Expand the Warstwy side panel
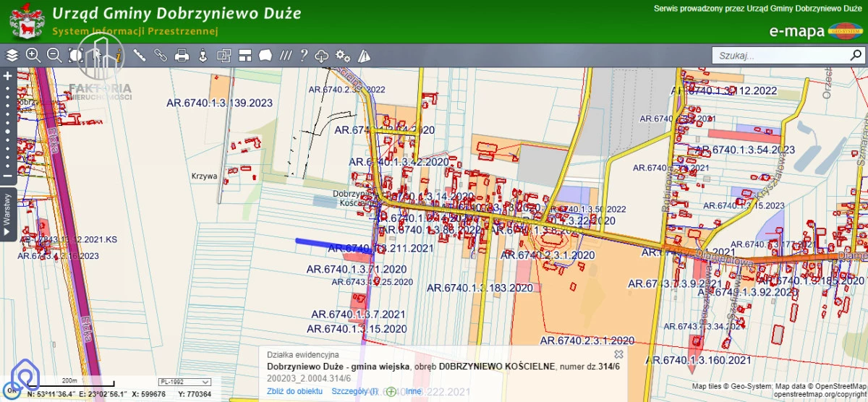Screen dimensions: 868x402 tap(7, 214)
